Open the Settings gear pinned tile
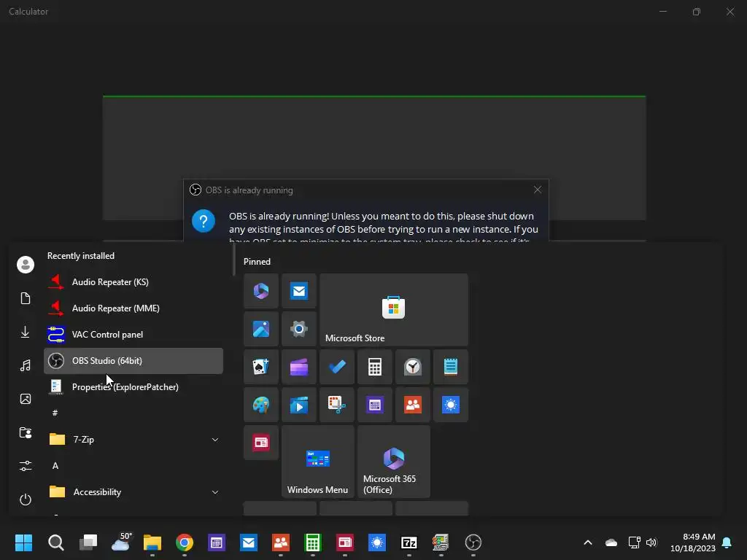Image resolution: width=747 pixels, height=560 pixels. tap(298, 329)
